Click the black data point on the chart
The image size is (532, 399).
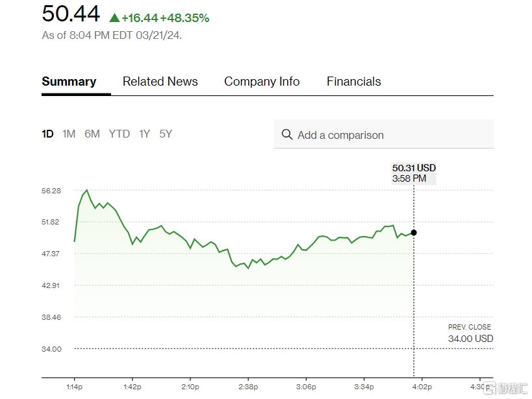click(x=414, y=232)
